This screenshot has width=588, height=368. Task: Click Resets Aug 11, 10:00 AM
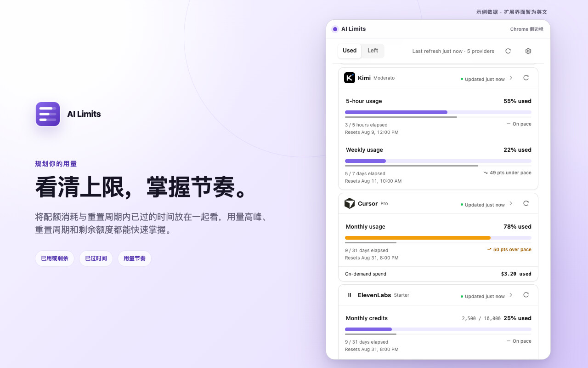click(373, 181)
